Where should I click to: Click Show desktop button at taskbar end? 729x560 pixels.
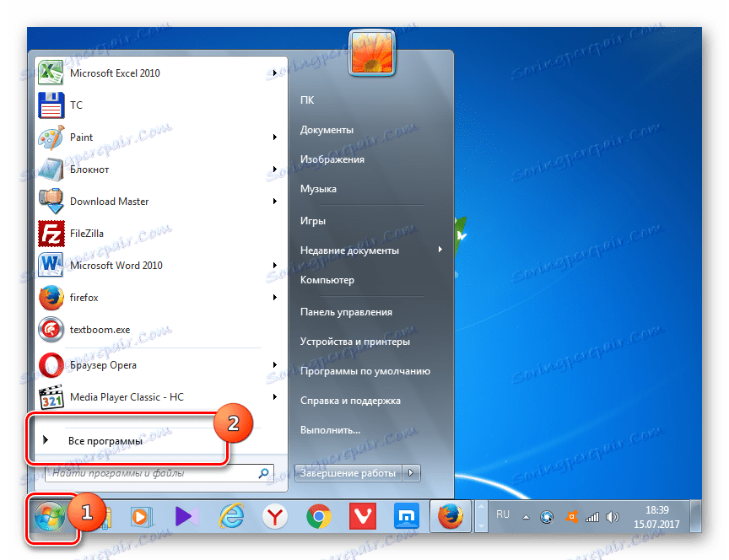pyautogui.click(x=695, y=517)
